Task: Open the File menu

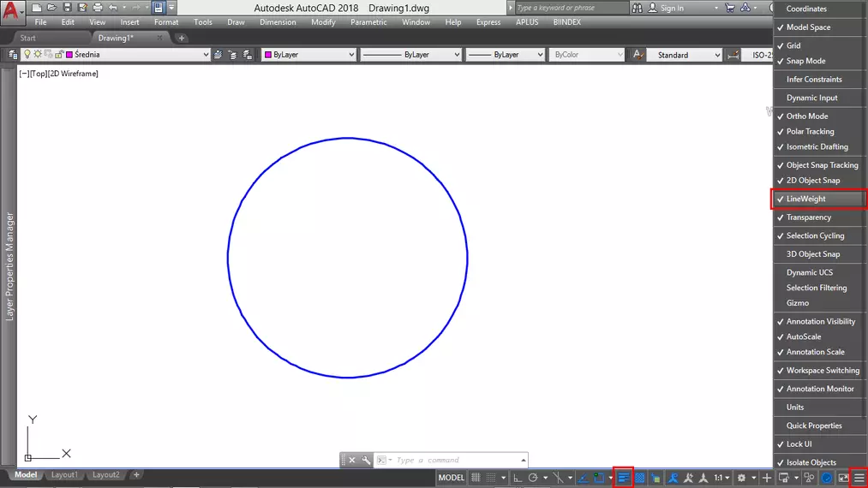Action: (x=41, y=22)
